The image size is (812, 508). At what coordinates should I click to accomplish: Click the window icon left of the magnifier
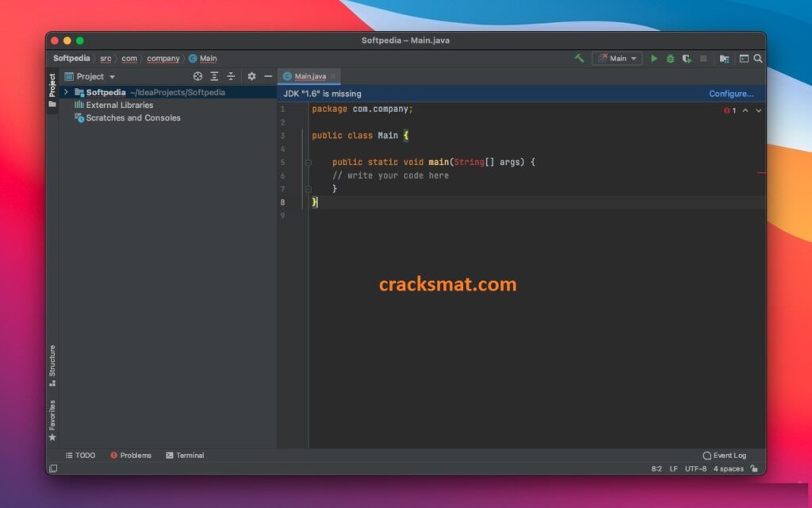click(x=744, y=59)
